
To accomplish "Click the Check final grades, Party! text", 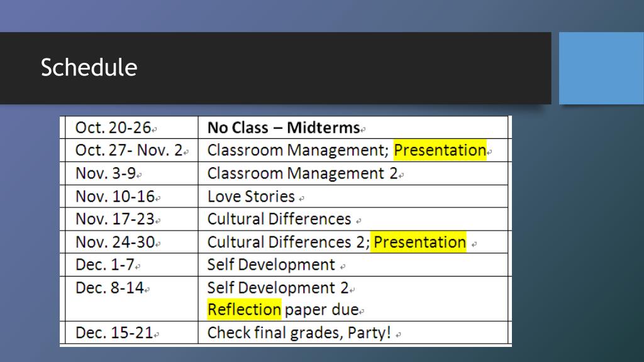I will pos(299,332).
